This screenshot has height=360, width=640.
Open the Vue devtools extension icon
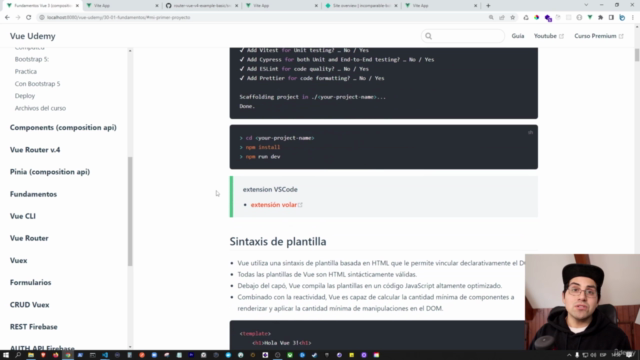[590, 18]
